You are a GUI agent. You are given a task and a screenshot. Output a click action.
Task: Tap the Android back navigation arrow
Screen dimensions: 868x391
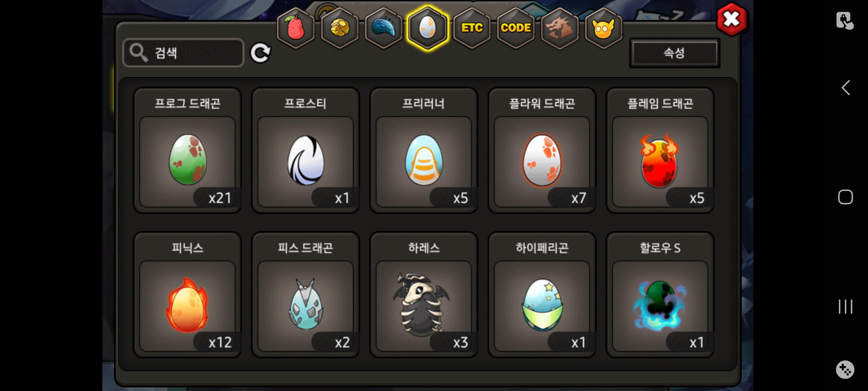click(845, 88)
